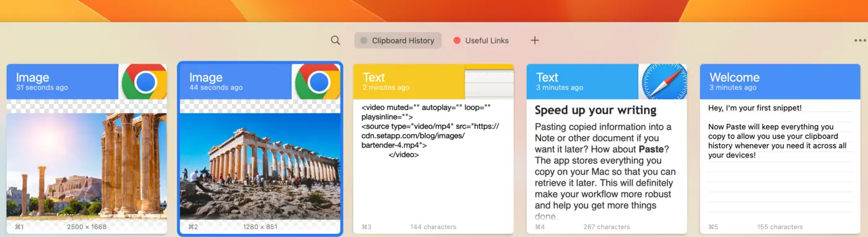Click '31 seconds ago' timestamp
Image resolution: width=868 pixels, height=237 pixels.
pos(42,87)
